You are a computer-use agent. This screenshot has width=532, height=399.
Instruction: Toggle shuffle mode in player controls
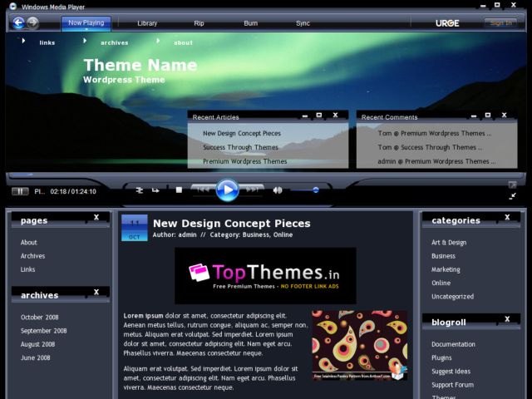click(140, 190)
